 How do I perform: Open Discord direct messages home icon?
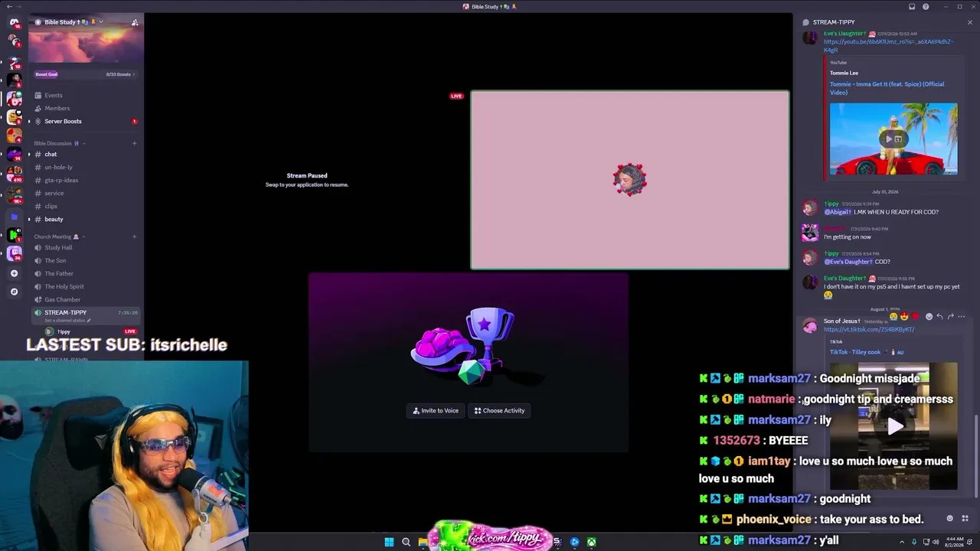point(14,23)
